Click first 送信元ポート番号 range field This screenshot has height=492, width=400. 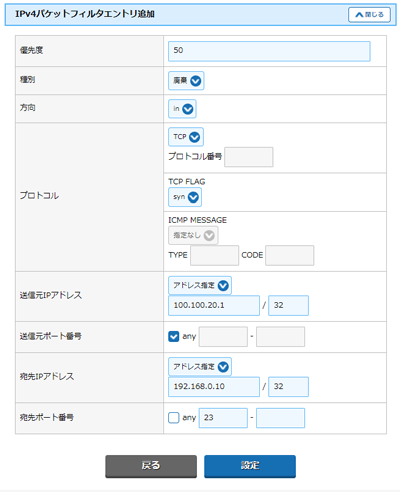[x=223, y=337]
